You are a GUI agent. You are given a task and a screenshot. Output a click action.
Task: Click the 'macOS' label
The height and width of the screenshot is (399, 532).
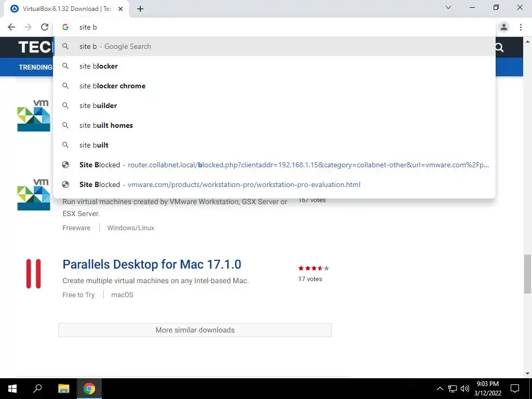pyautogui.click(x=122, y=295)
